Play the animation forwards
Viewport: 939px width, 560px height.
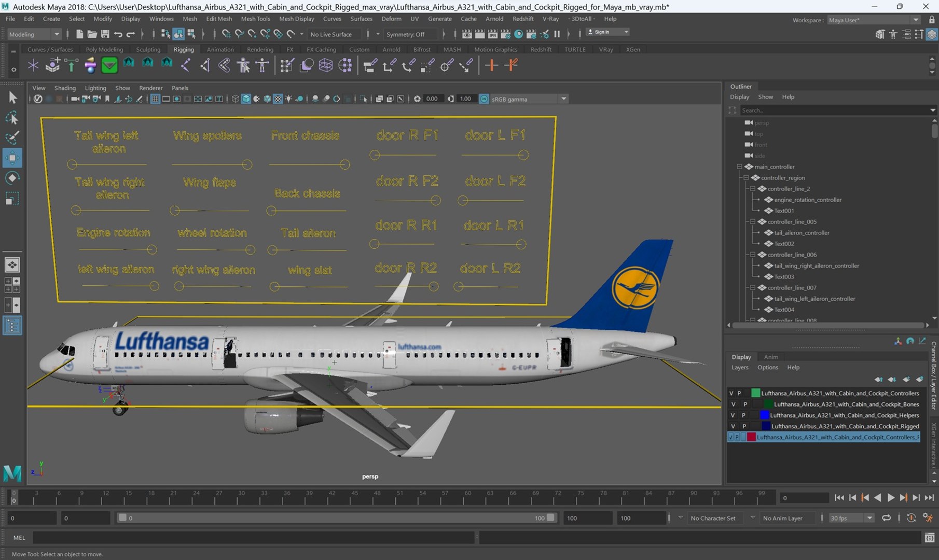[x=891, y=498]
